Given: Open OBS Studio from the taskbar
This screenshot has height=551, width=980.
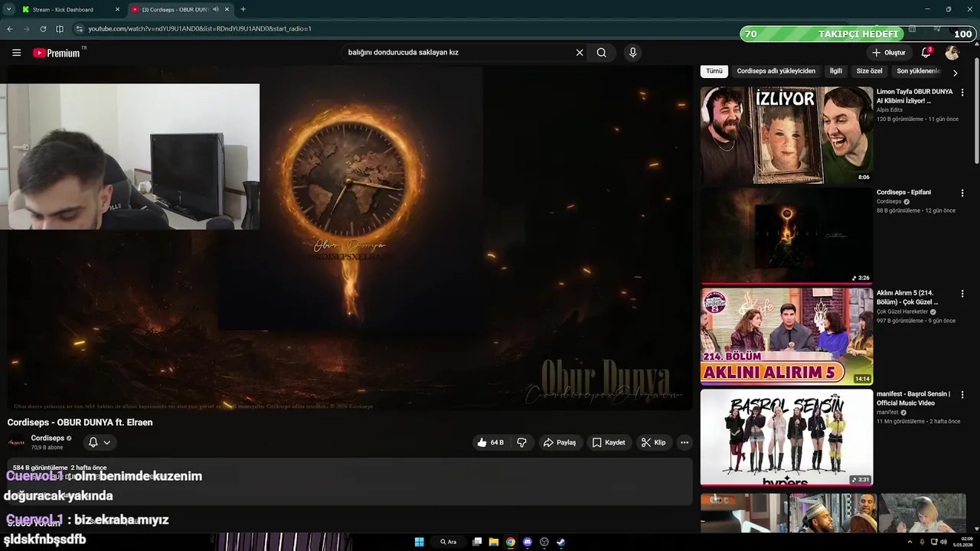Looking at the screenshot, I should click(x=544, y=542).
